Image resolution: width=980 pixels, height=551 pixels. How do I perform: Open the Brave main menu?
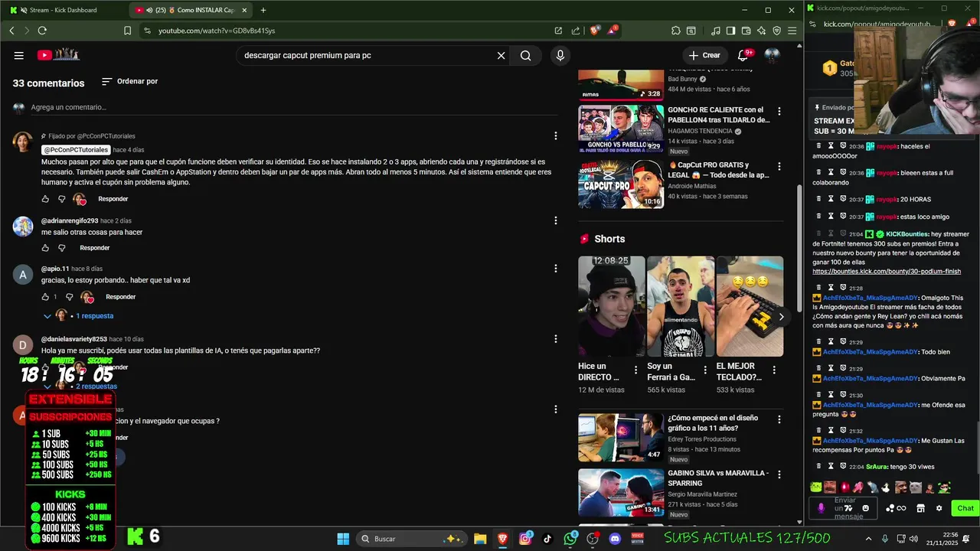click(792, 31)
